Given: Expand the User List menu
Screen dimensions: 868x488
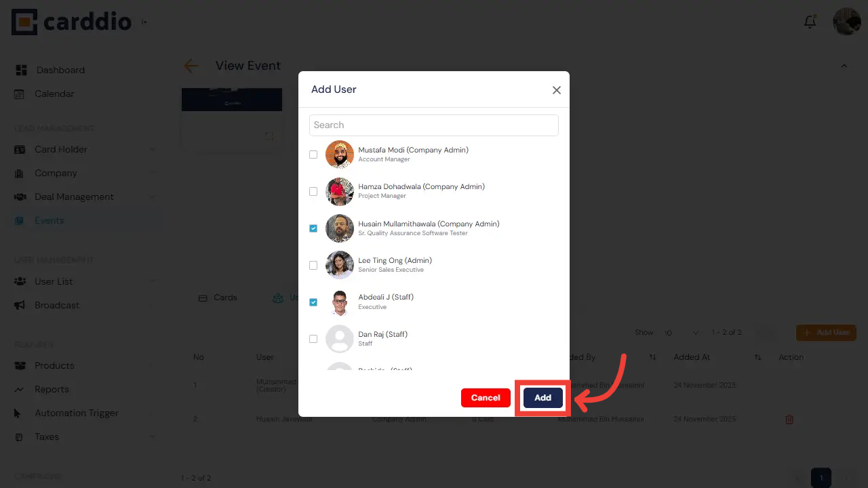Looking at the screenshot, I should pyautogui.click(x=64, y=281).
